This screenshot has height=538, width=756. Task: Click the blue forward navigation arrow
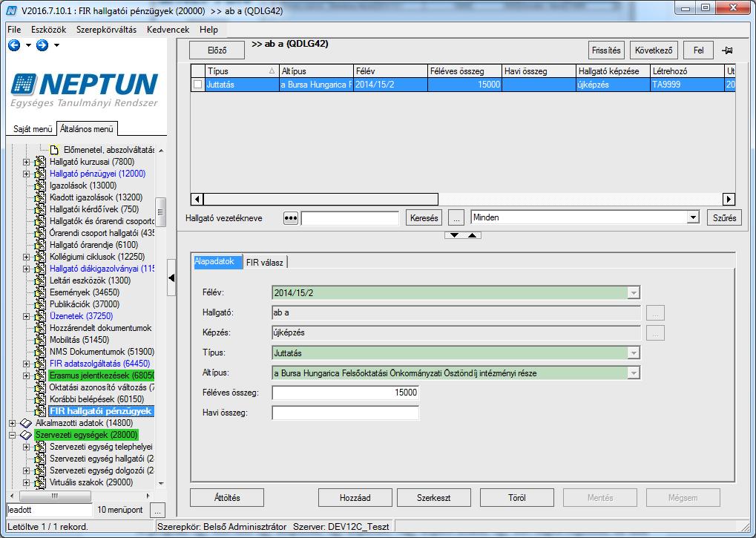[x=42, y=45]
